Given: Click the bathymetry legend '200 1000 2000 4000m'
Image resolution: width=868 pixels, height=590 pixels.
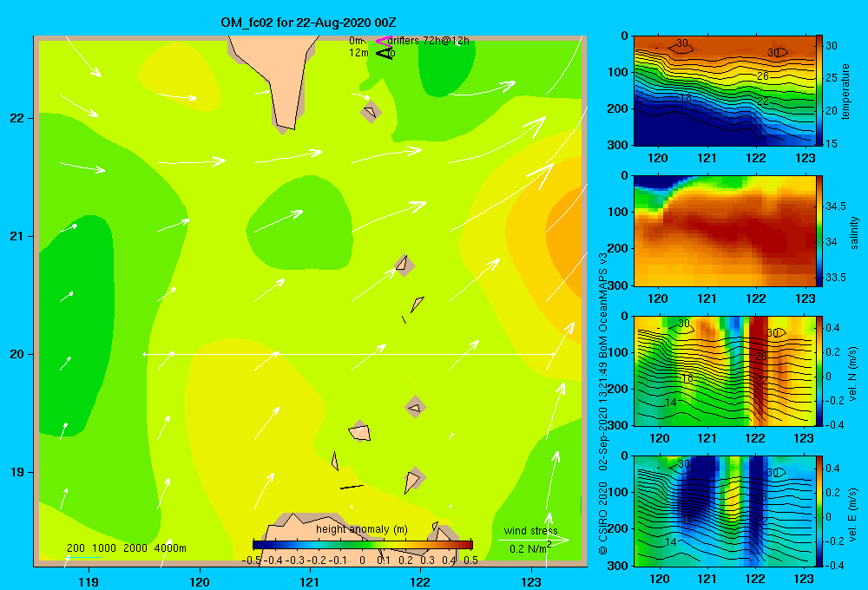Looking at the screenshot, I should pyautogui.click(x=126, y=548).
